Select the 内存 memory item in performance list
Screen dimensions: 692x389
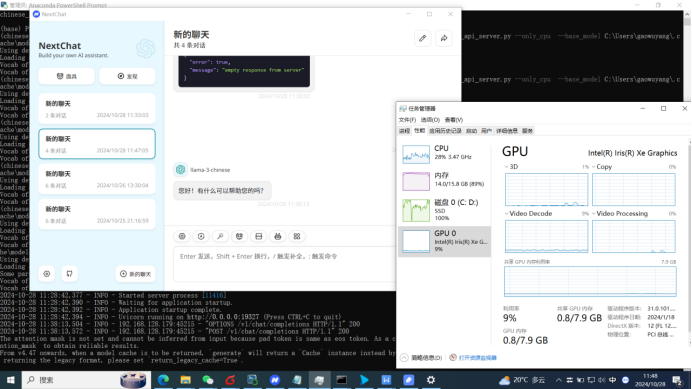pyautogui.click(x=444, y=181)
